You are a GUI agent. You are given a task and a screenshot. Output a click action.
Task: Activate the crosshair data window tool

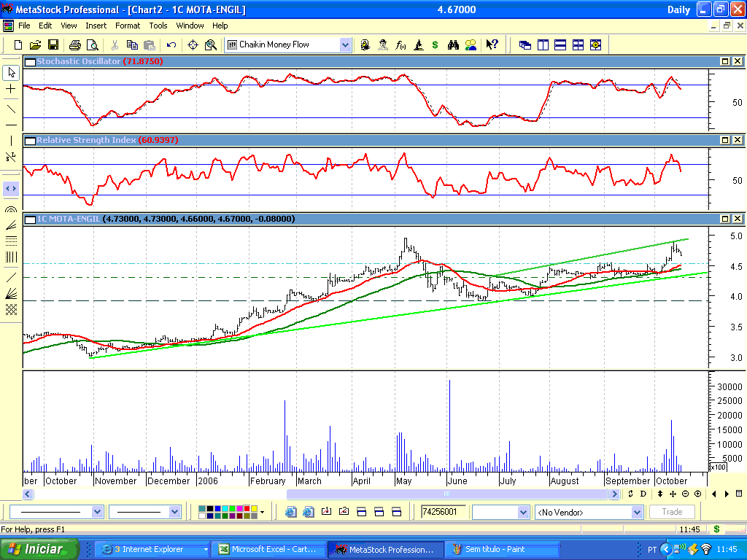[x=193, y=45]
